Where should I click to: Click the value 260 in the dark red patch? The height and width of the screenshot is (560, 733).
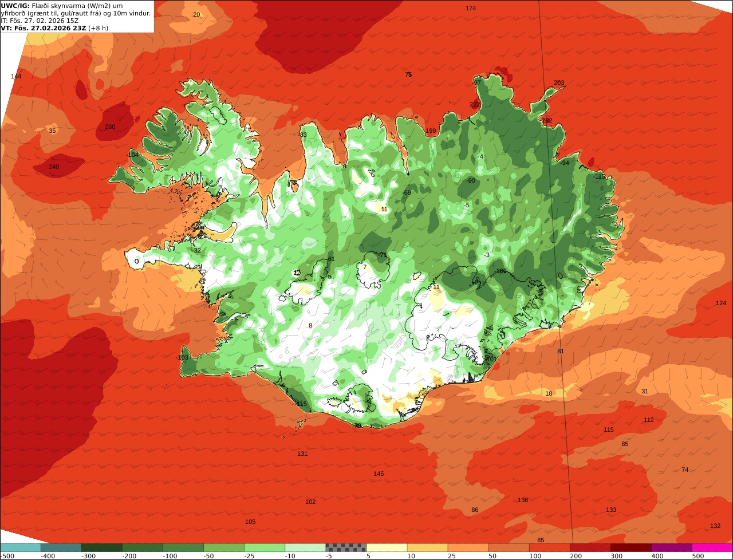point(110,127)
